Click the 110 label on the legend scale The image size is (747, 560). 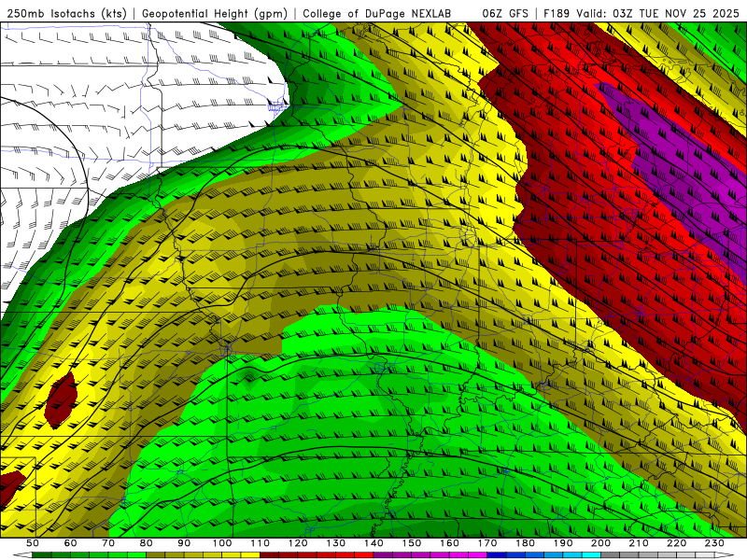tap(260, 543)
